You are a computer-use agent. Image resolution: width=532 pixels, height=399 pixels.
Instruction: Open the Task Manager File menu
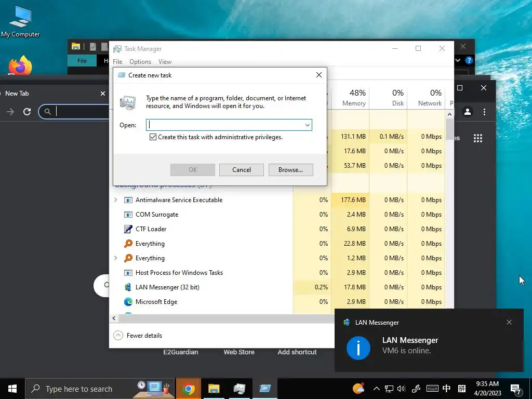click(117, 62)
